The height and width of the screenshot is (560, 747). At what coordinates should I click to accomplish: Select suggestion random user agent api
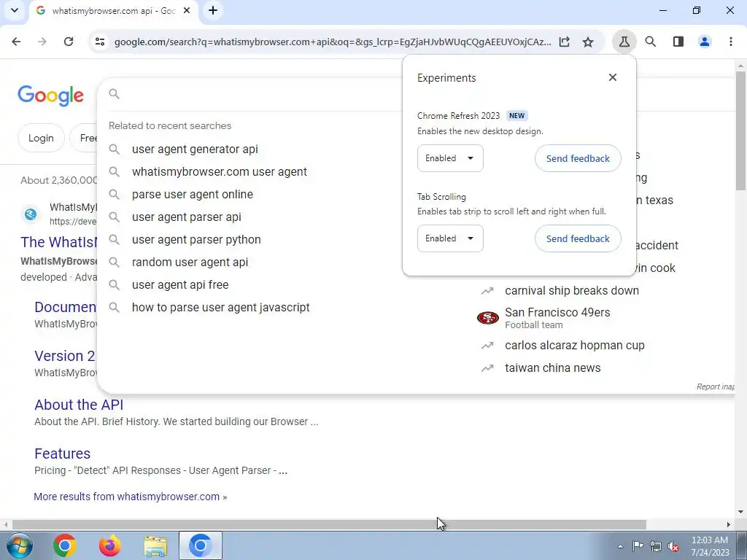(190, 262)
